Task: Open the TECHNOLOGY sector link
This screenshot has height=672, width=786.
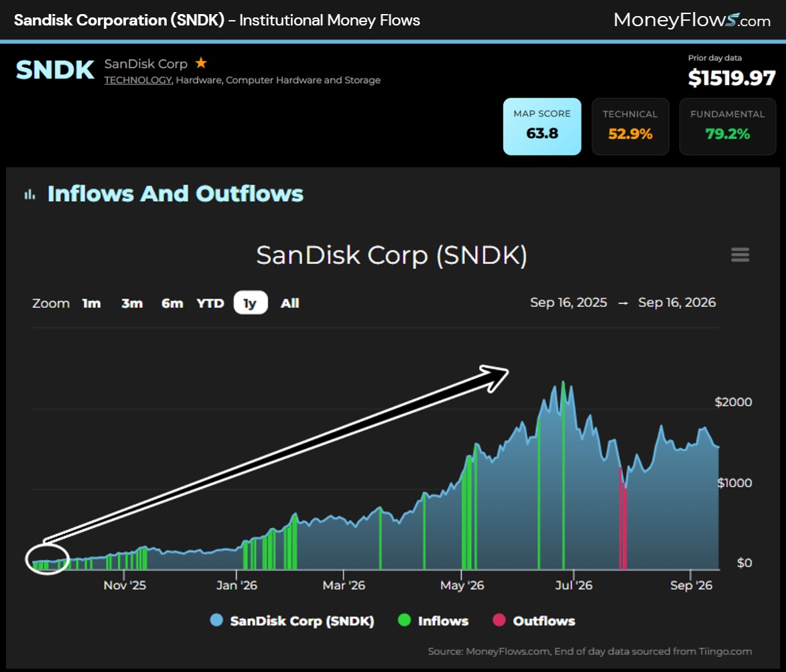Action: click(138, 80)
